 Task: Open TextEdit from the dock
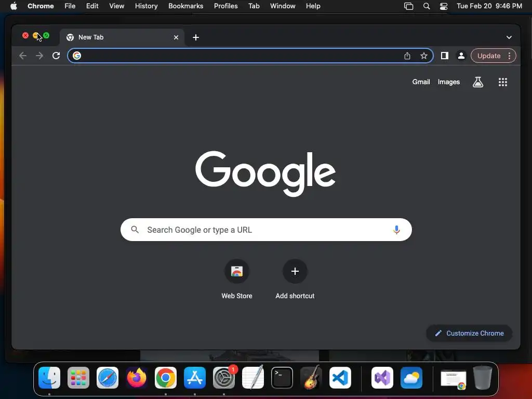coord(253,378)
